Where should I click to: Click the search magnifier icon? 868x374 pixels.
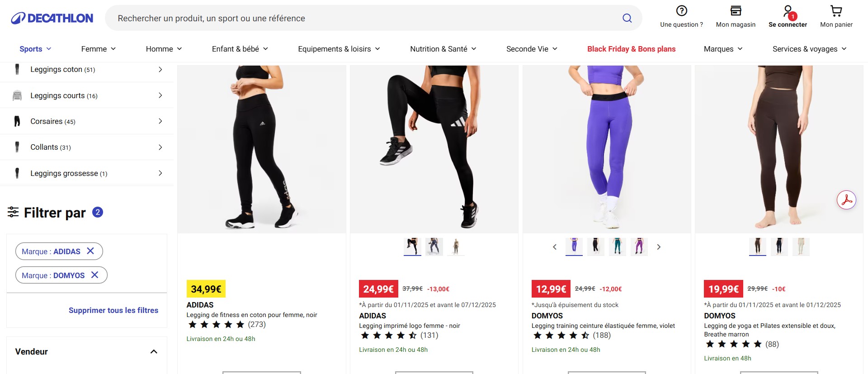click(x=627, y=18)
